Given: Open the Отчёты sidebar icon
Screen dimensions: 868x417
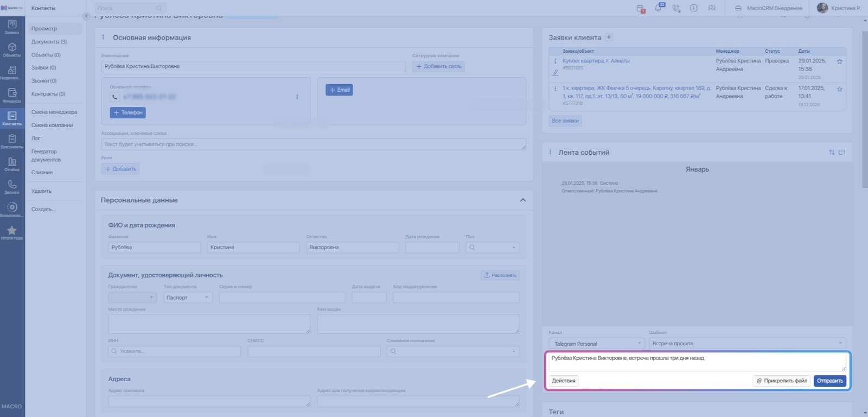Looking at the screenshot, I should click(12, 164).
